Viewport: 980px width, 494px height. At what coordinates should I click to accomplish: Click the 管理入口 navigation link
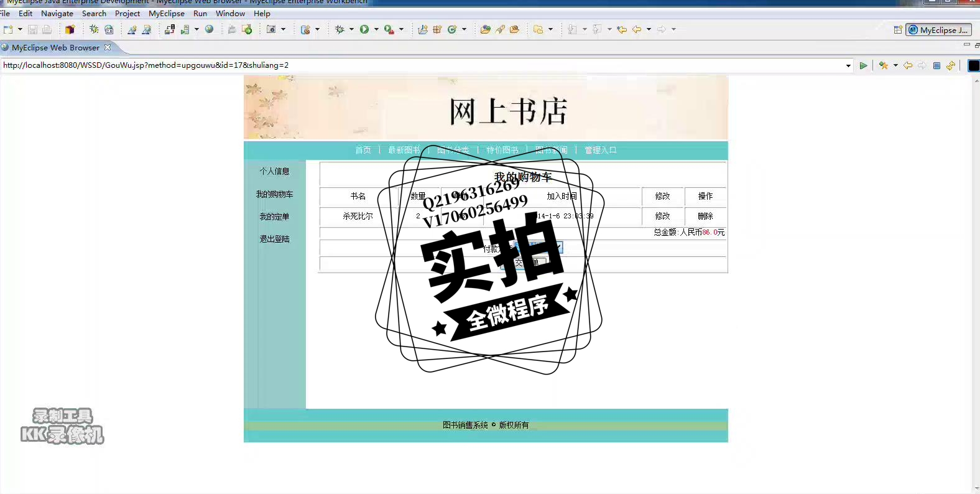(x=601, y=150)
